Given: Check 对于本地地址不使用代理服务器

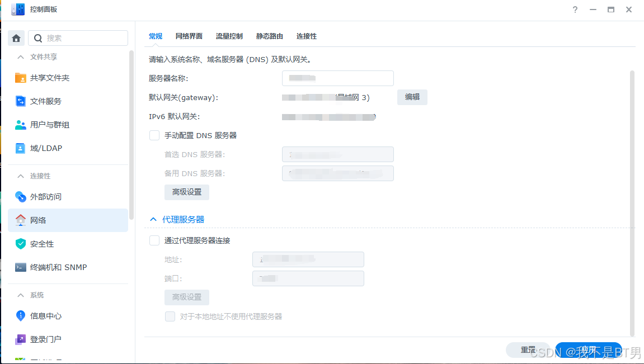Looking at the screenshot, I should (170, 316).
